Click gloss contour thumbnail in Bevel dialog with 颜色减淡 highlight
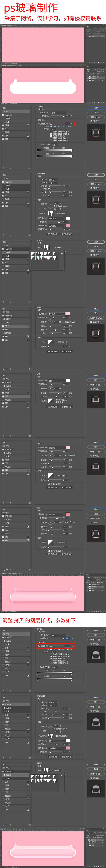Viewport: 106px width, 868px height. (50, 213)
